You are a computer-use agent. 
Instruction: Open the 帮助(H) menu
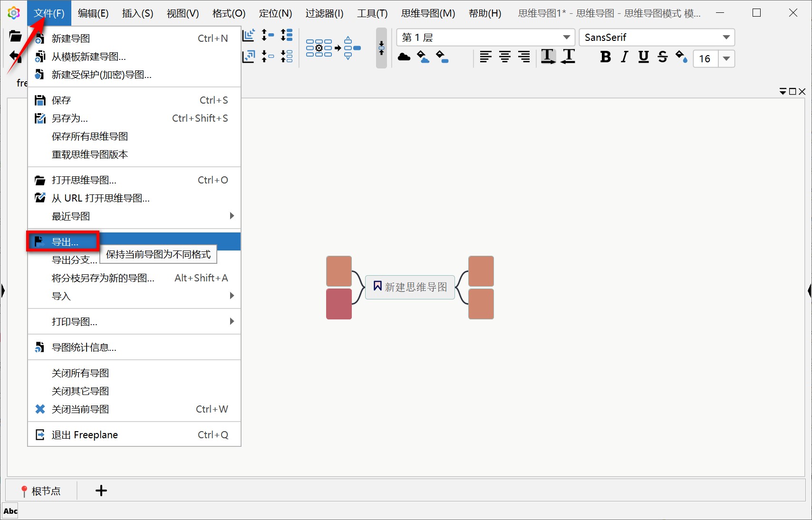[485, 13]
